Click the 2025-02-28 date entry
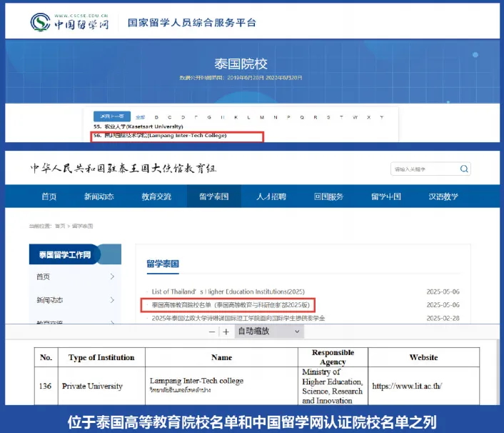The height and width of the screenshot is (433, 504). pos(443,318)
